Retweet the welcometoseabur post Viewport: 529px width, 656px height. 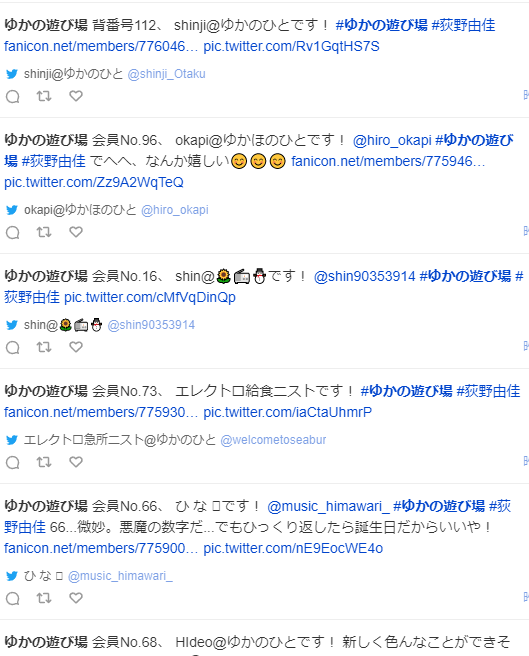(44, 462)
